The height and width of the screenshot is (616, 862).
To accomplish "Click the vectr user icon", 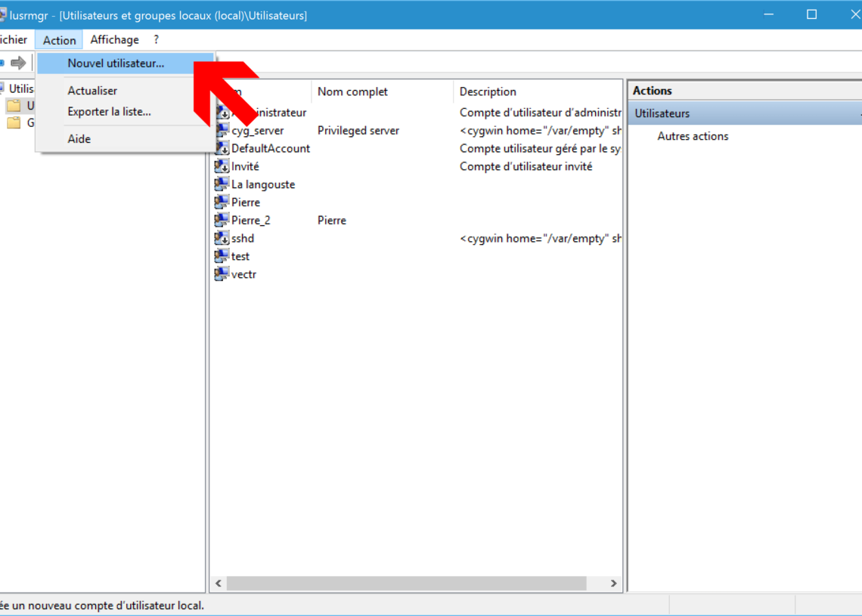I will click(x=222, y=274).
